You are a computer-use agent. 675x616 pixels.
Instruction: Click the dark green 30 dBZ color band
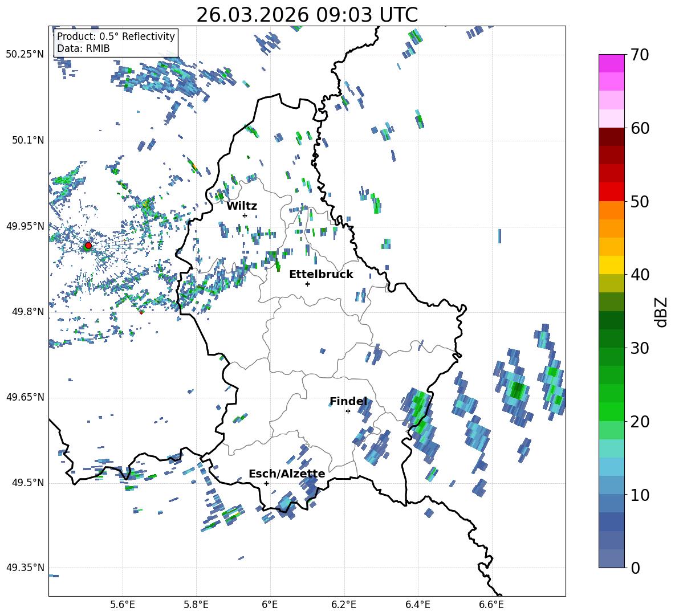tap(611, 338)
